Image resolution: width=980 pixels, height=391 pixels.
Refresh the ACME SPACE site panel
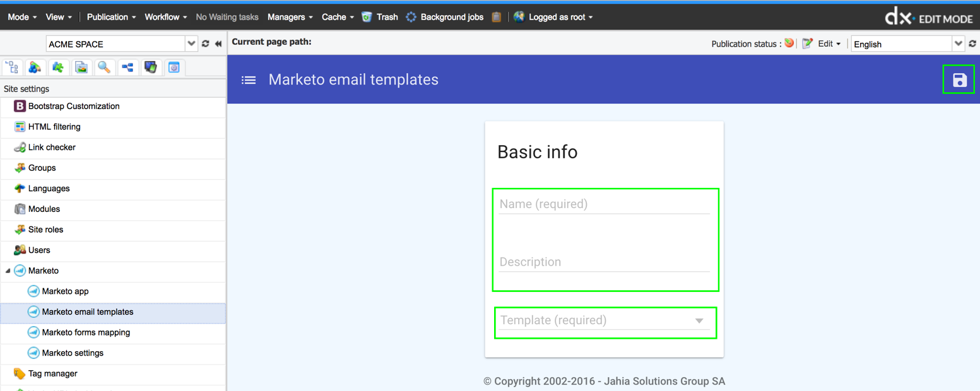pos(205,44)
